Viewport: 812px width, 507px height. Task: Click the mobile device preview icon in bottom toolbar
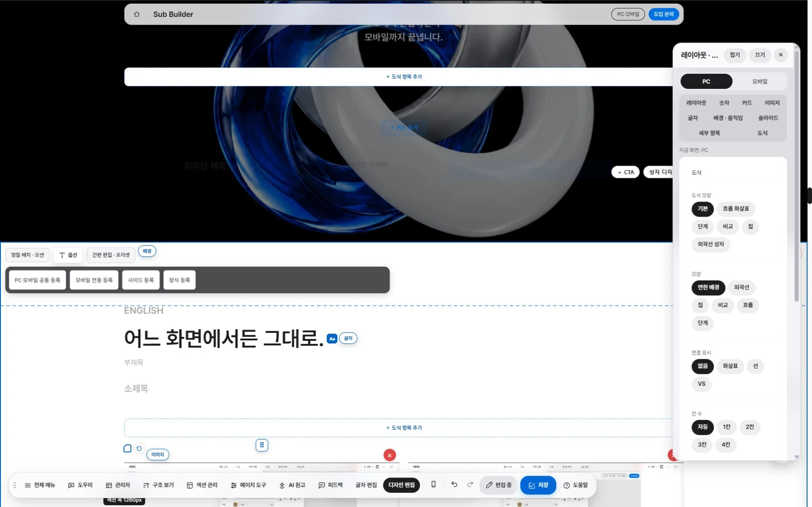pyautogui.click(x=433, y=484)
